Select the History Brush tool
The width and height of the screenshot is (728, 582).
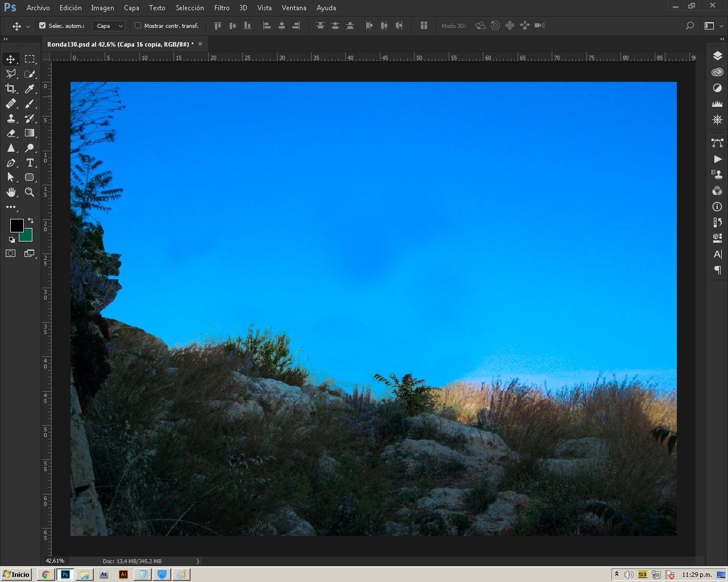[30, 118]
